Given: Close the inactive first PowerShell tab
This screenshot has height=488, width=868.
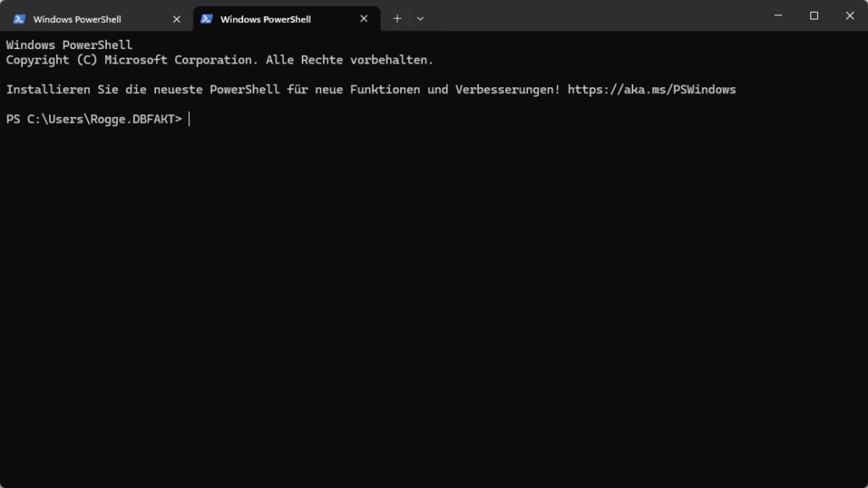Looking at the screenshot, I should pos(176,19).
